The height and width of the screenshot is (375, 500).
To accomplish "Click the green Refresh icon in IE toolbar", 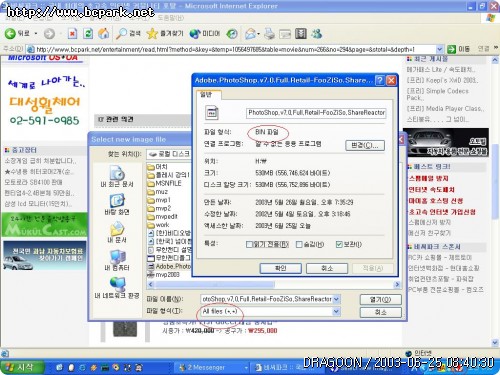I will tap(88, 34).
